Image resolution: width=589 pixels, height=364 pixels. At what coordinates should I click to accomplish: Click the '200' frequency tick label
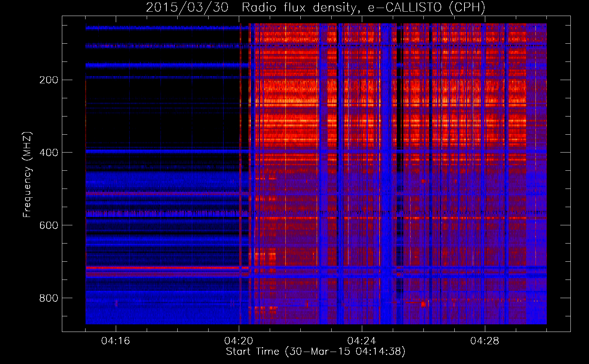(x=49, y=80)
